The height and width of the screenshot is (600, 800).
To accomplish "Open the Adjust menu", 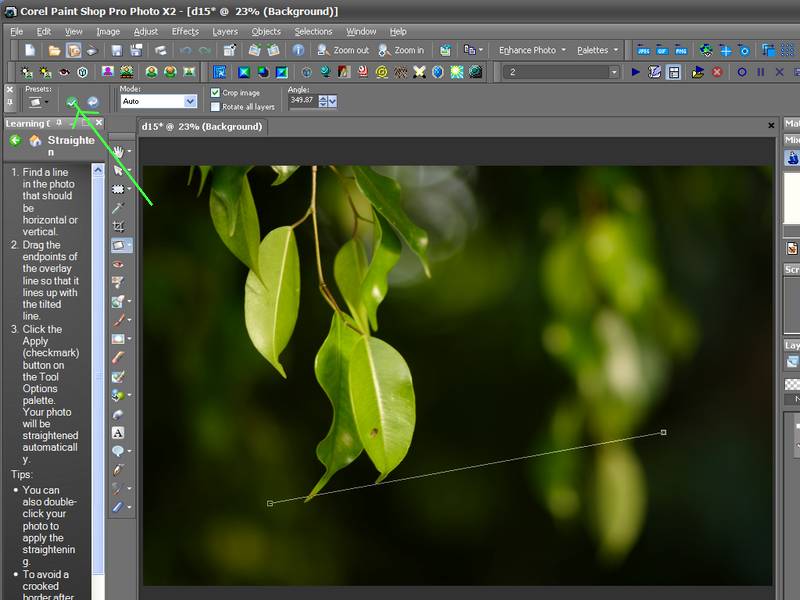I will tap(146, 31).
